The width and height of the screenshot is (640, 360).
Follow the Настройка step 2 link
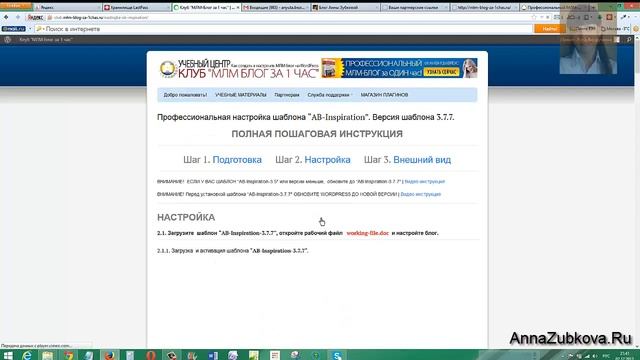point(327,160)
